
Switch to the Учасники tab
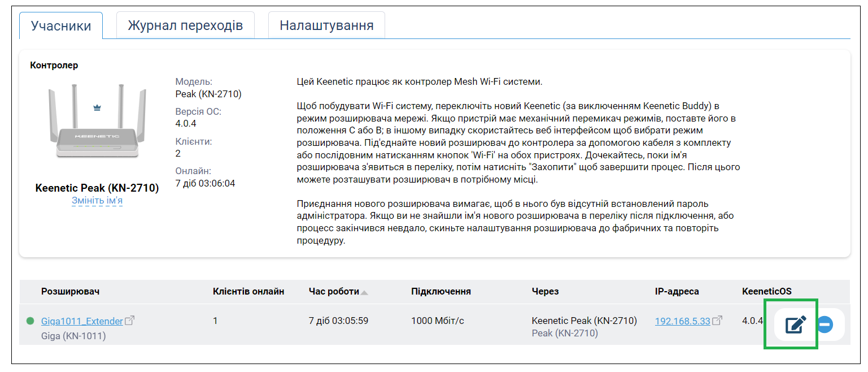(61, 25)
